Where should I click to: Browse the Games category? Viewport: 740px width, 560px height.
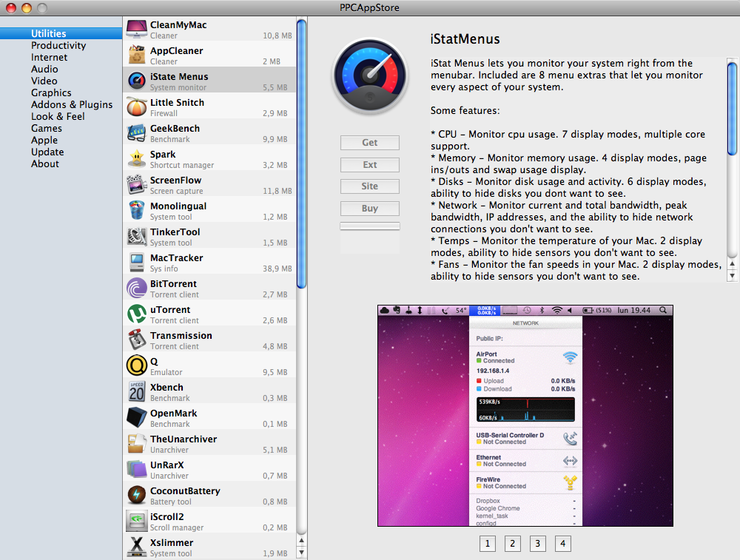(46, 128)
